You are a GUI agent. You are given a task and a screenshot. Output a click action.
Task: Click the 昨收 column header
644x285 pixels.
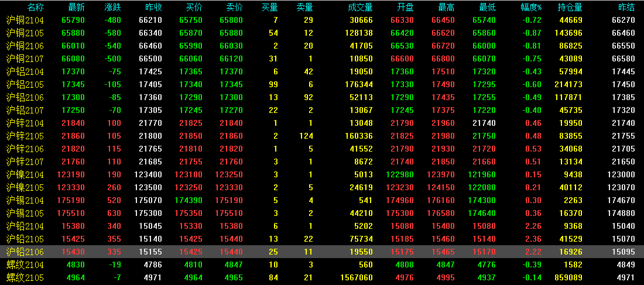pos(153,8)
